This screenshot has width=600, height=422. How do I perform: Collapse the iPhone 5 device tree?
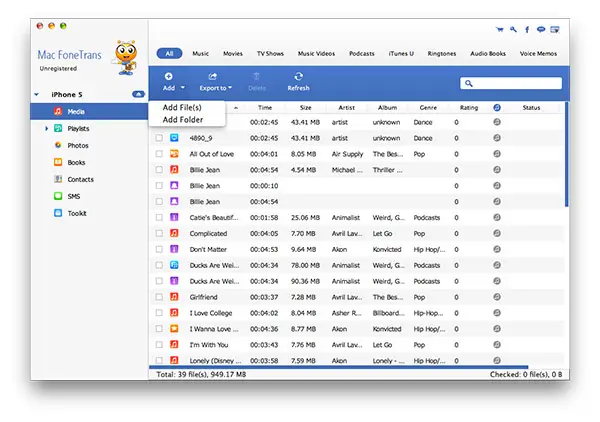[36, 94]
